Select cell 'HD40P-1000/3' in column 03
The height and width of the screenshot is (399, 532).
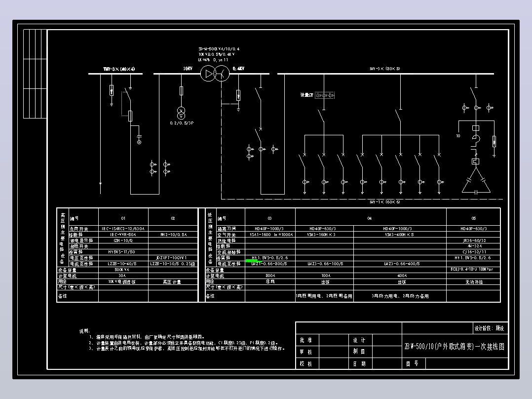269,229
